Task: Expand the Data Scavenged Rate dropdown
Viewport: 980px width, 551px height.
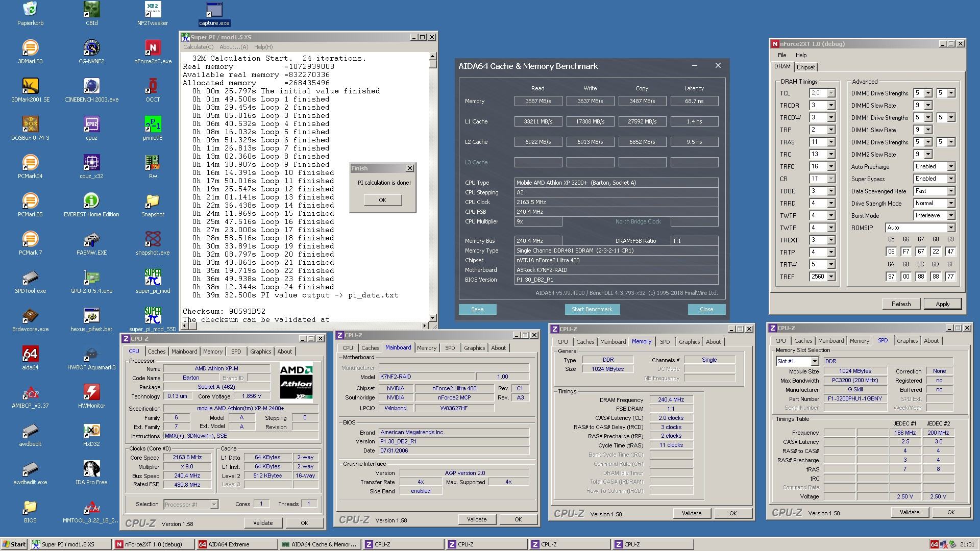Action: [x=951, y=191]
